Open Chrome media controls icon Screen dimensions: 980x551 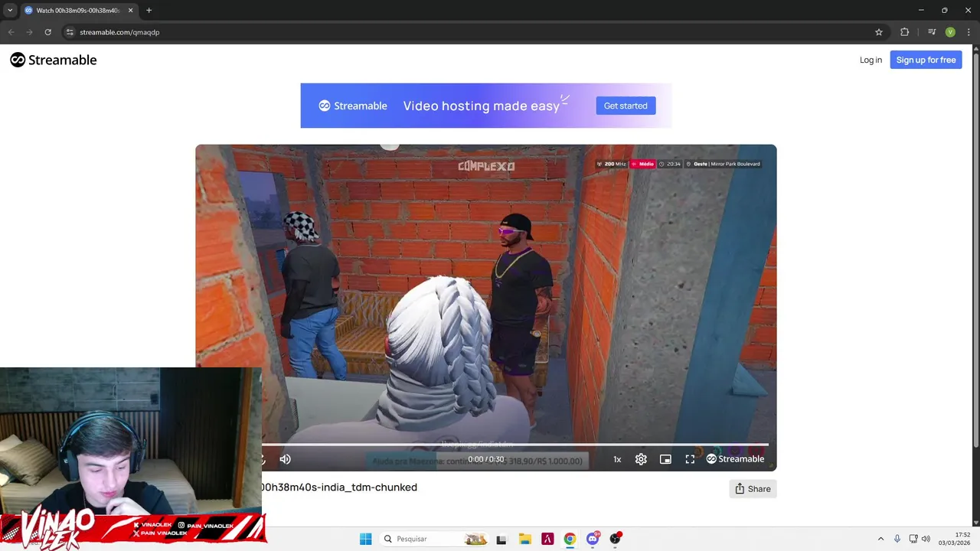click(932, 32)
